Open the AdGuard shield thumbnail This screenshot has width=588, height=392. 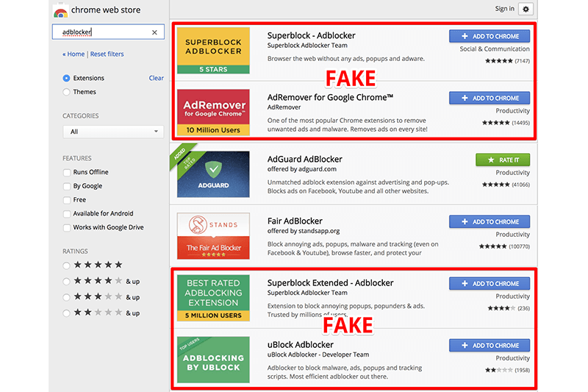(213, 174)
